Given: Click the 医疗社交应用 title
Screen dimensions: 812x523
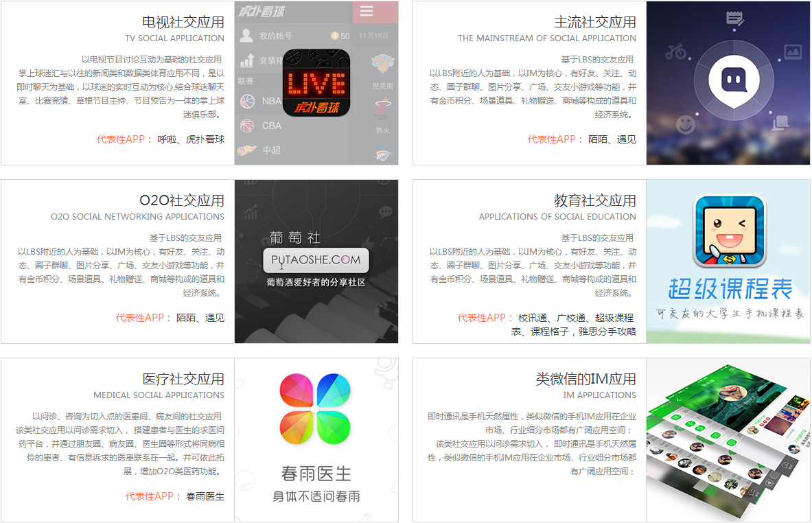Looking at the screenshot, I should (x=183, y=379).
